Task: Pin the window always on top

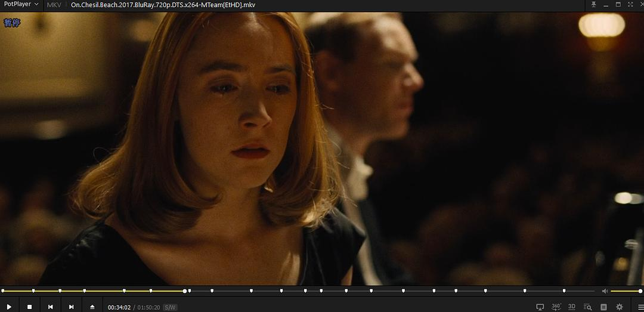Action: tap(593, 5)
